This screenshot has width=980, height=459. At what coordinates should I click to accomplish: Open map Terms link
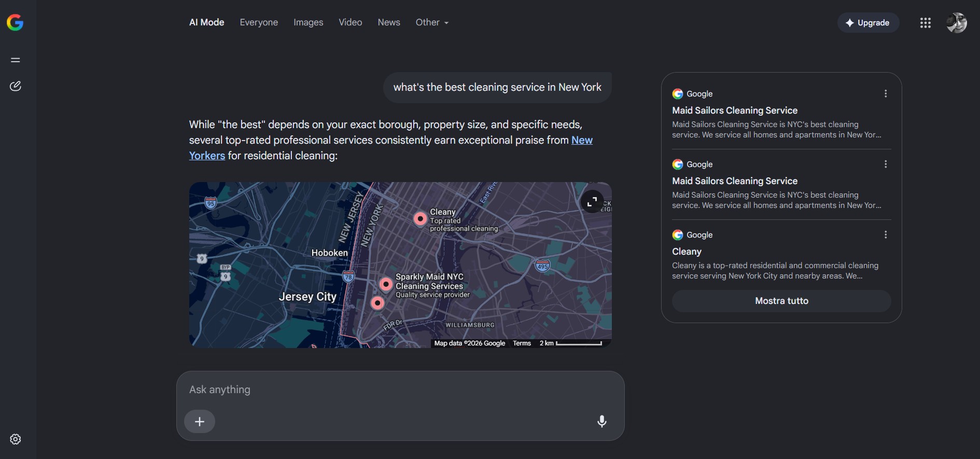point(522,343)
